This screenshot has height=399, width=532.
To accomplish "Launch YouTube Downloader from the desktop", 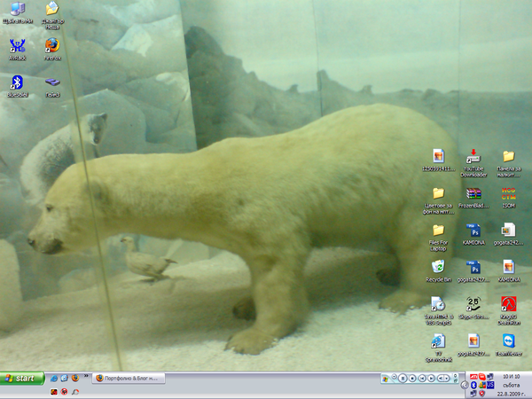I will pyautogui.click(x=473, y=163).
